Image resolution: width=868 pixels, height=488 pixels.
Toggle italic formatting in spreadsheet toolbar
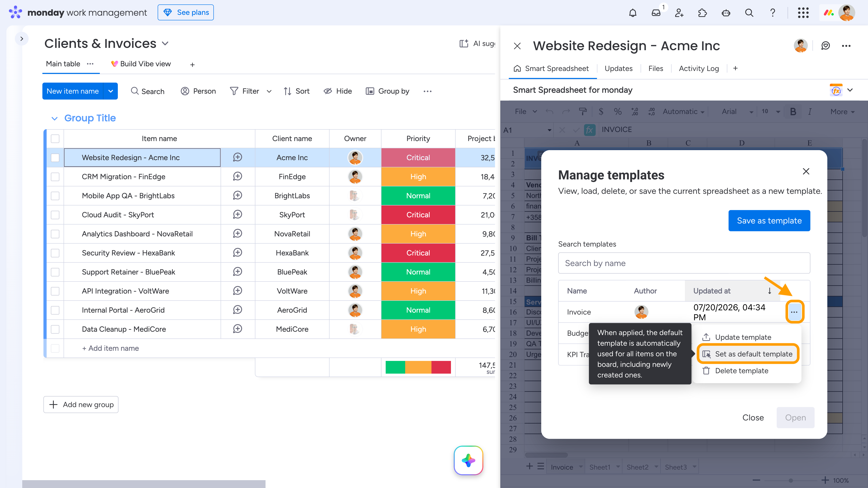(809, 112)
